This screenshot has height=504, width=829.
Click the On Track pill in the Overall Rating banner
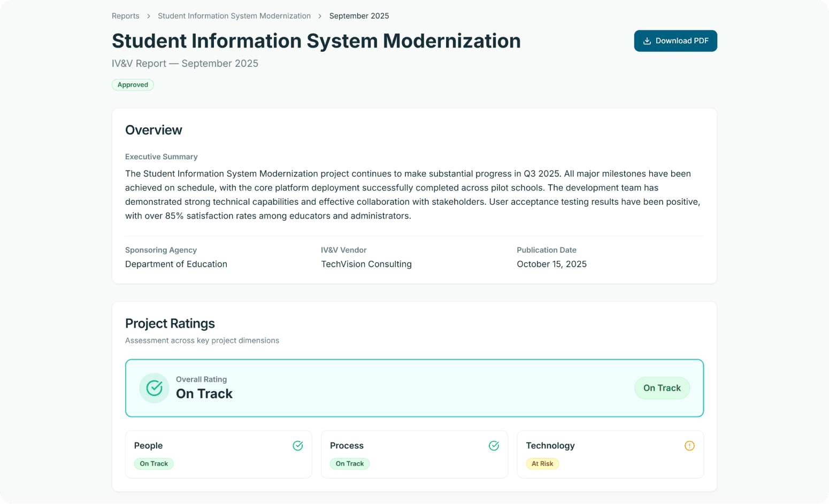click(662, 388)
